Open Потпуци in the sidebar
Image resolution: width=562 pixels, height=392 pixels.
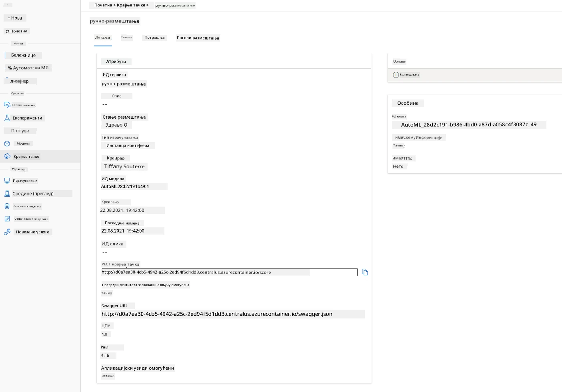point(20,131)
